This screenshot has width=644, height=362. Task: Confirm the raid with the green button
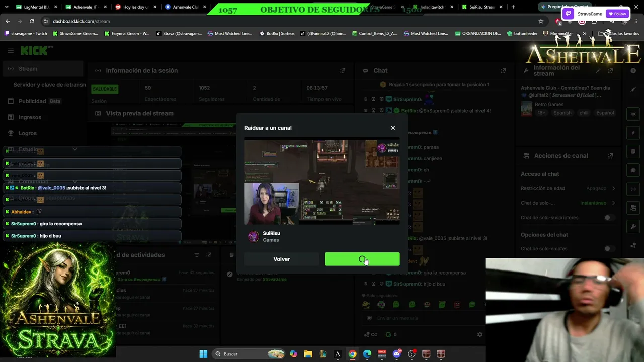tap(362, 259)
